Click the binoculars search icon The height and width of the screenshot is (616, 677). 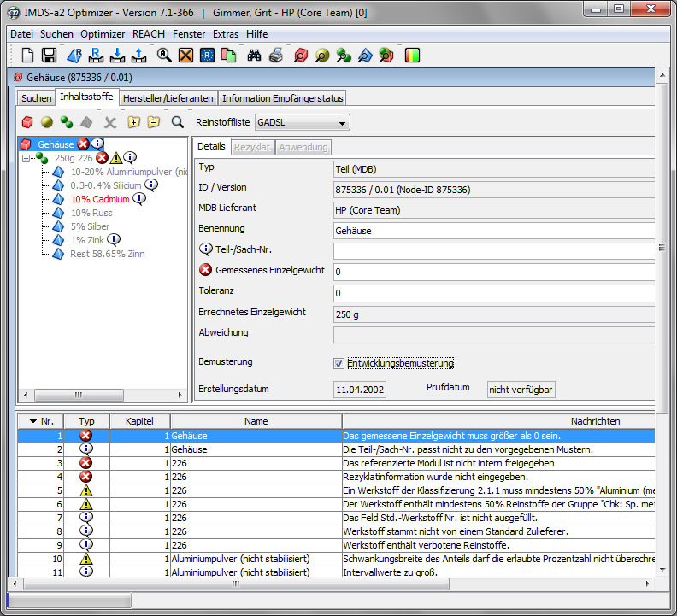[254, 56]
